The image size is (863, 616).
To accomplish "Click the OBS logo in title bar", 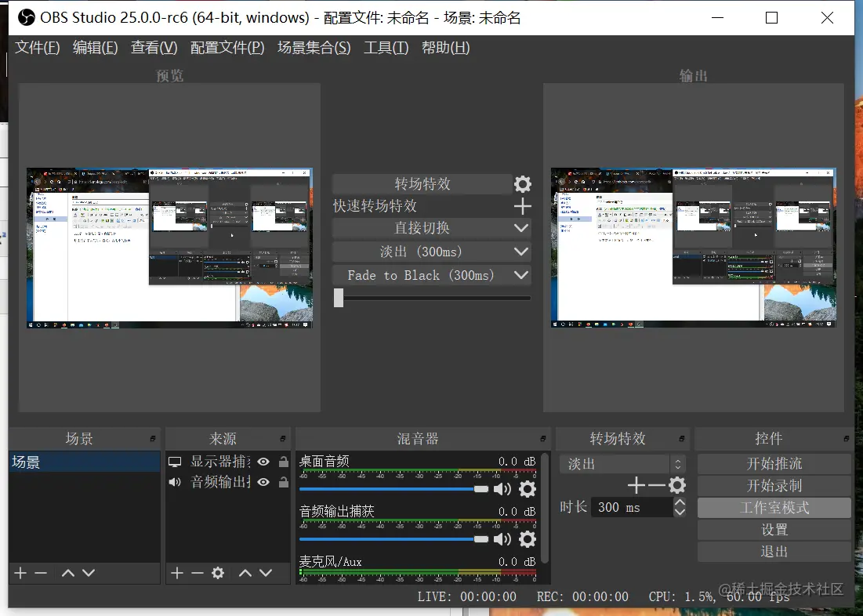I will click(x=26, y=17).
